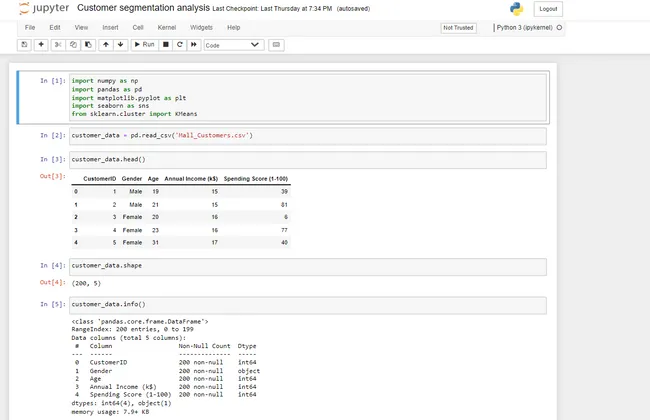
Task: Click the (autosaved) status text
Action: pyautogui.click(x=353, y=9)
